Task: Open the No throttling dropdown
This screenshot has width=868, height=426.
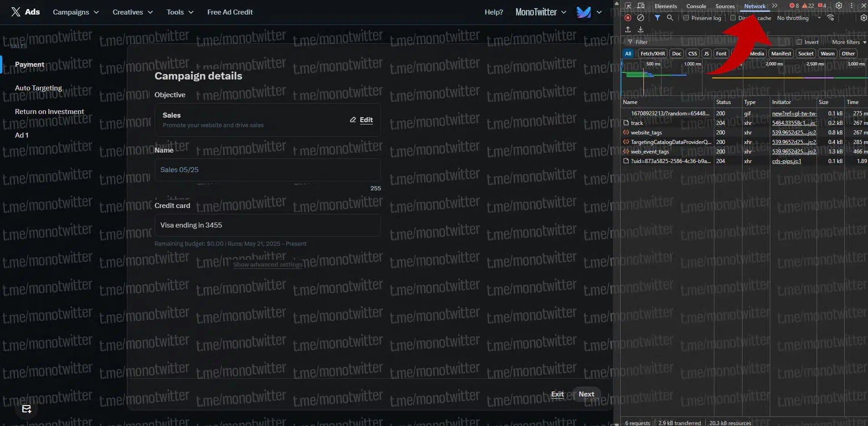Action: tap(799, 18)
